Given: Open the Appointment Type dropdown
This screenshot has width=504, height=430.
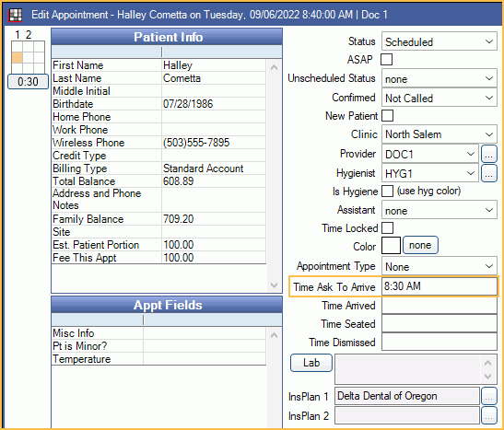Looking at the screenshot, I should pos(440,266).
